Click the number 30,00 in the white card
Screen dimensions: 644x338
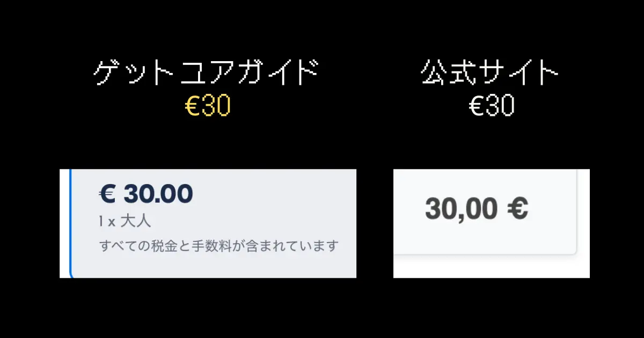tap(462, 208)
